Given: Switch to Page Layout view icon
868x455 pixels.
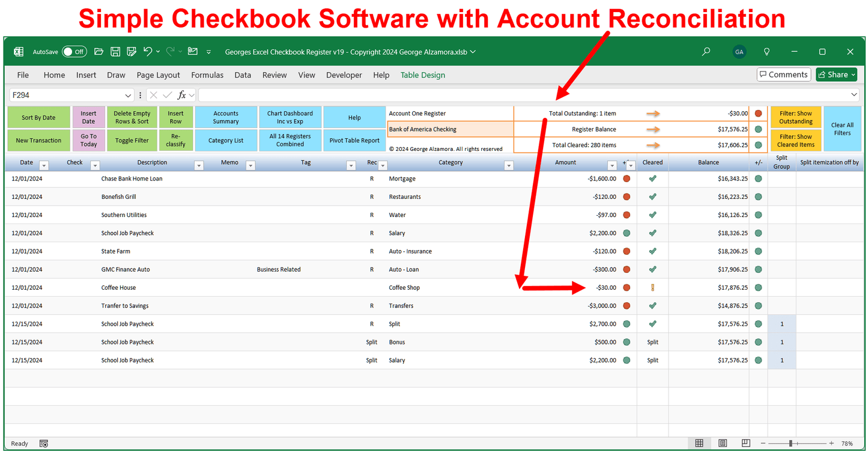Looking at the screenshot, I should pos(723,444).
